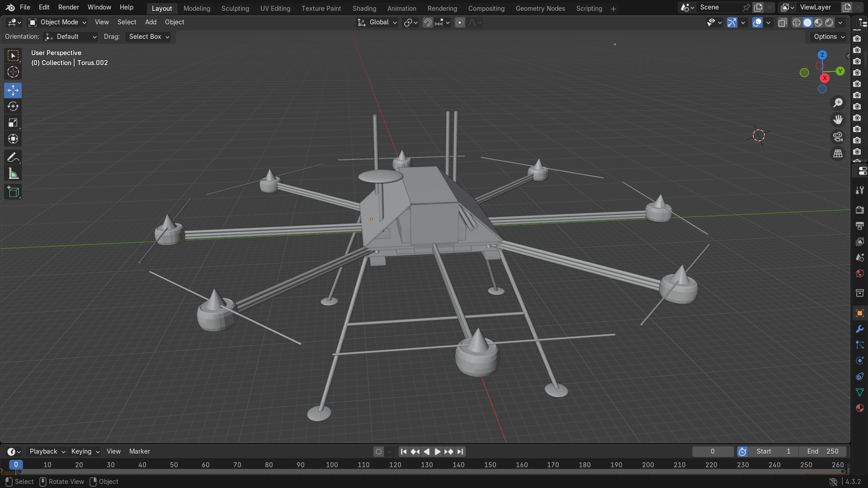The image size is (868, 488).
Task: Open the Render properties tab
Action: (x=859, y=210)
